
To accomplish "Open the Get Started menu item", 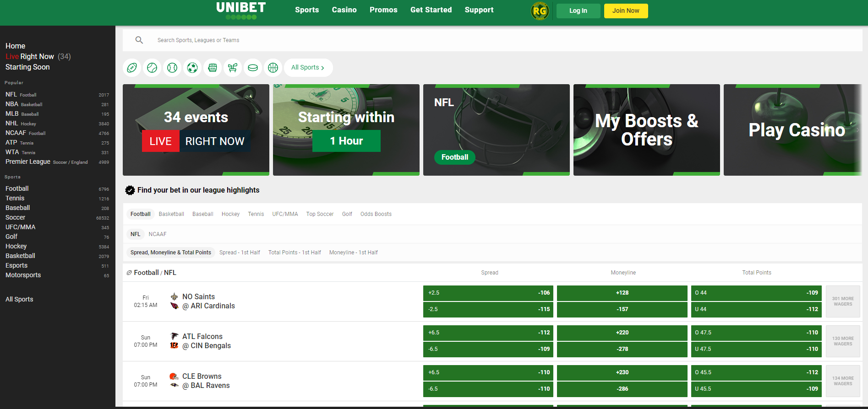I will click(431, 10).
